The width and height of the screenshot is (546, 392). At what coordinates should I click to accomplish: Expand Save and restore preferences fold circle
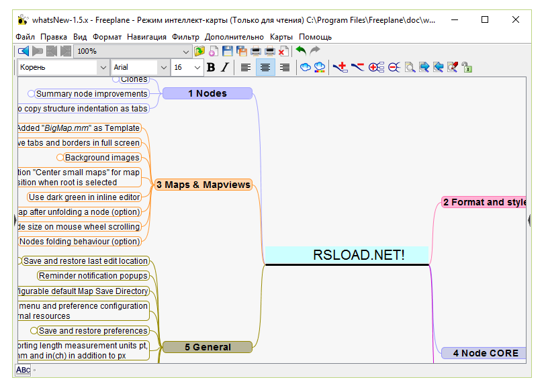(x=34, y=331)
